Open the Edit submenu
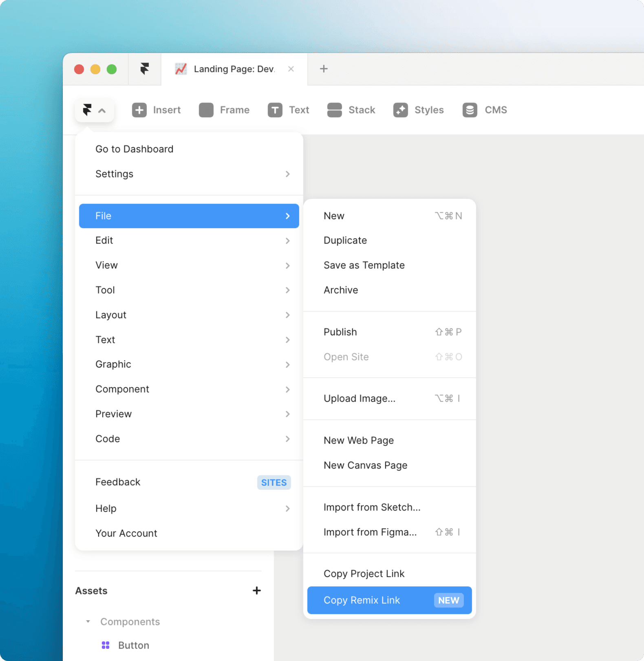Image resolution: width=644 pixels, height=661 pixels. (189, 240)
